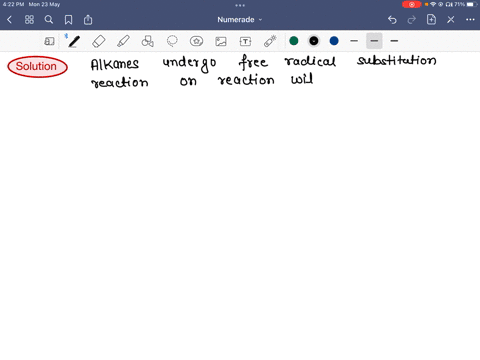Select the Lasso tool
The height and width of the screenshot is (360, 480).
click(x=172, y=41)
